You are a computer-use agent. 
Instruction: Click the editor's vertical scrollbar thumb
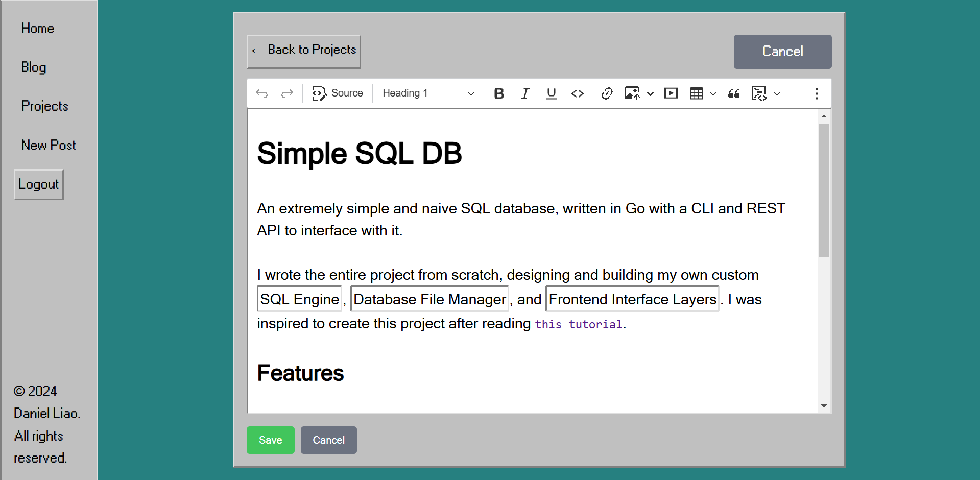[x=823, y=190]
